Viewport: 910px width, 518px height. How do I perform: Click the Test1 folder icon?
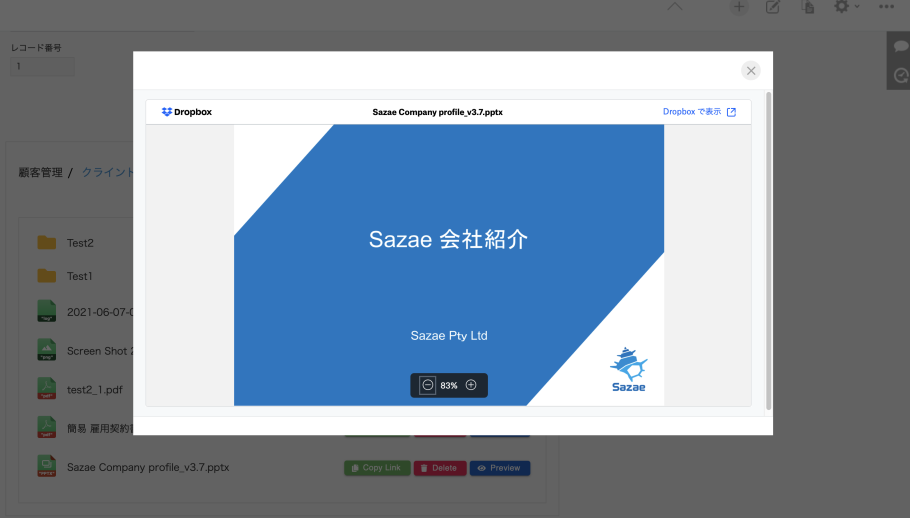[x=47, y=276]
